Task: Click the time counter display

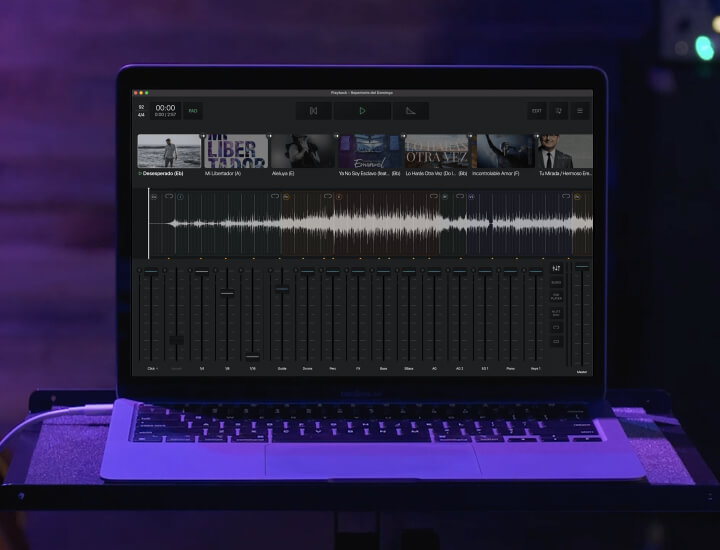Action: tap(165, 110)
